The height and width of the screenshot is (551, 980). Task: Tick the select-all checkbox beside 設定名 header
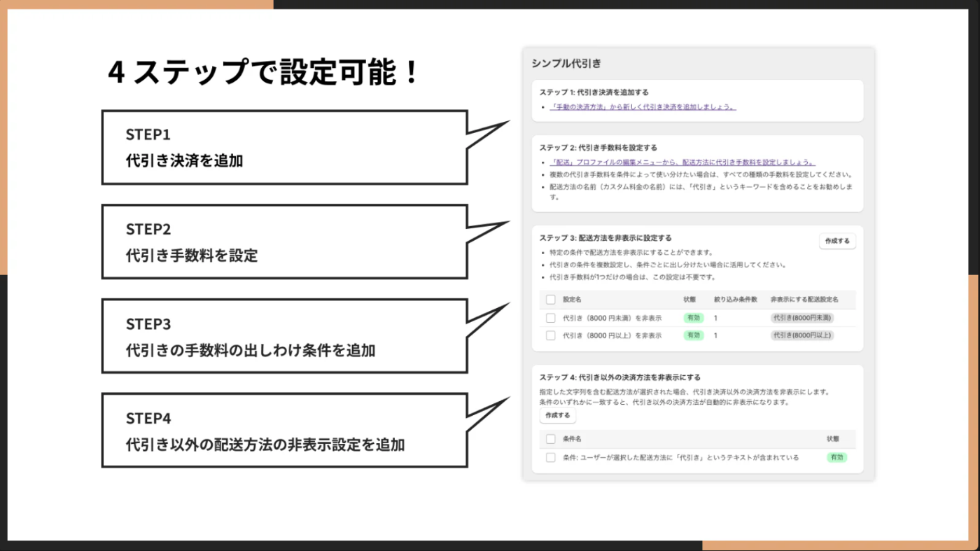(x=551, y=300)
